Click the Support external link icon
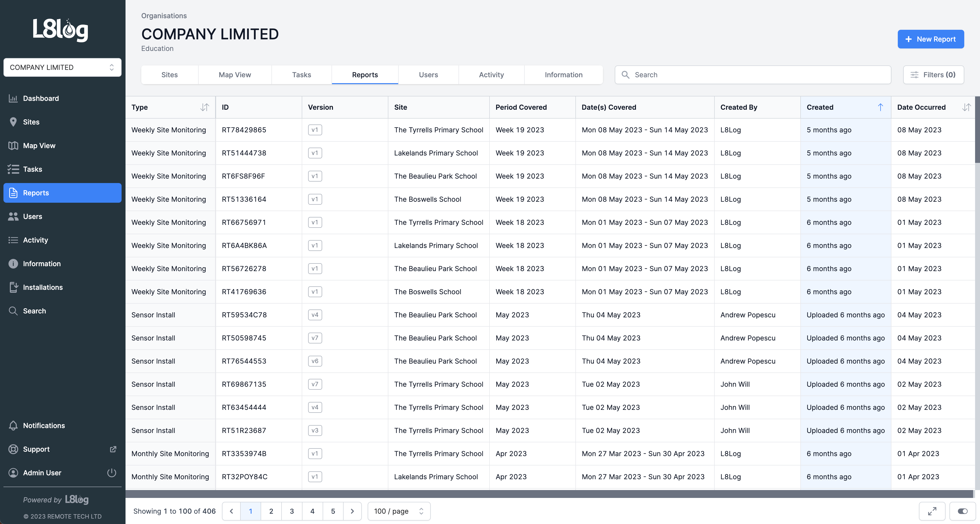This screenshot has height=524, width=980. pos(113,449)
